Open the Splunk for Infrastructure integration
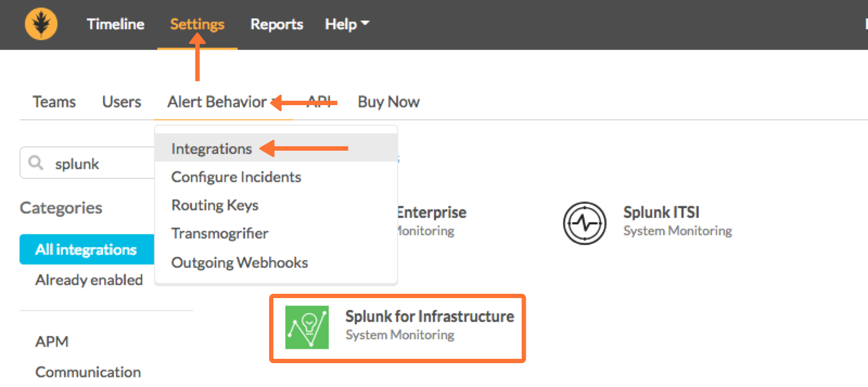Viewport: 868px width, 387px height. click(x=398, y=328)
